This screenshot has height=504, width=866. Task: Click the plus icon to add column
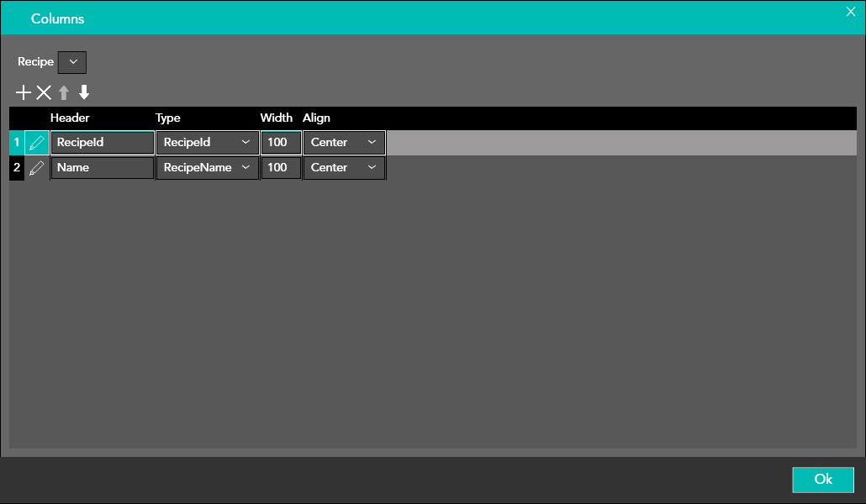[24, 92]
